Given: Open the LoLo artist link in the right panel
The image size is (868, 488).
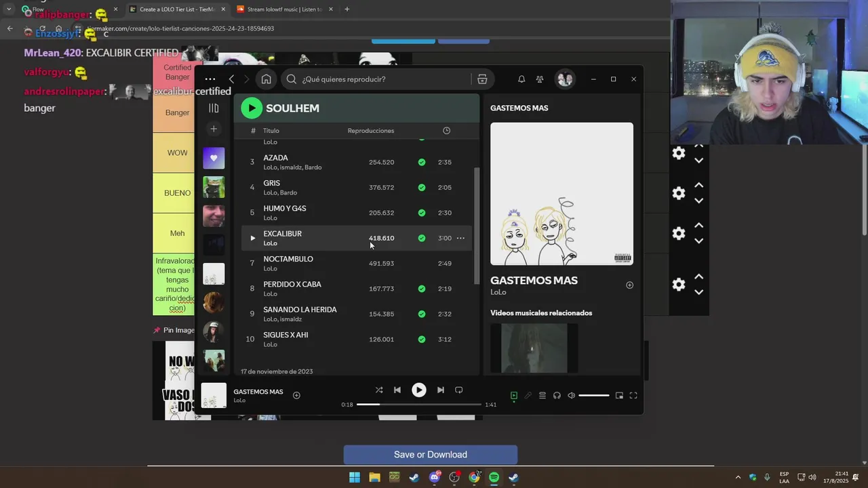Looking at the screenshot, I should (498, 292).
